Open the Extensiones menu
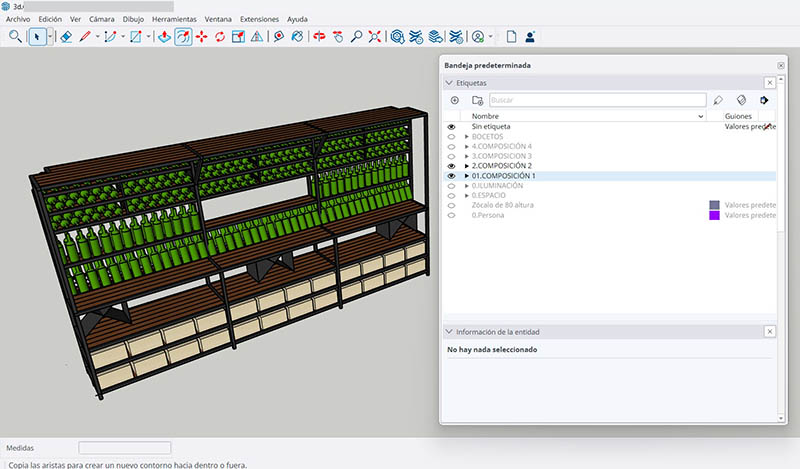Image resolution: width=800 pixels, height=469 pixels. (x=260, y=19)
